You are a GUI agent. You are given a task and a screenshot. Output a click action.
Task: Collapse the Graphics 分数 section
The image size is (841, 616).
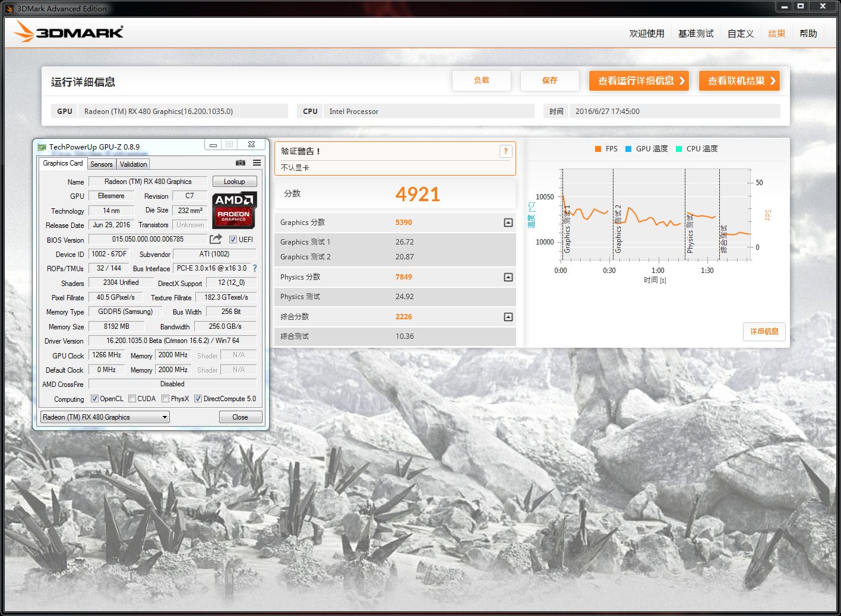click(508, 223)
